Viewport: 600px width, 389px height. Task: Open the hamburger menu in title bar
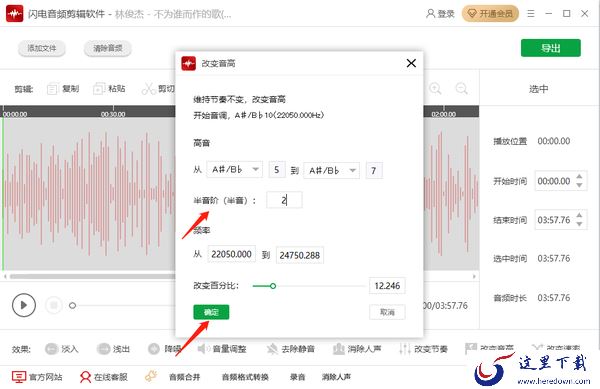[531, 14]
